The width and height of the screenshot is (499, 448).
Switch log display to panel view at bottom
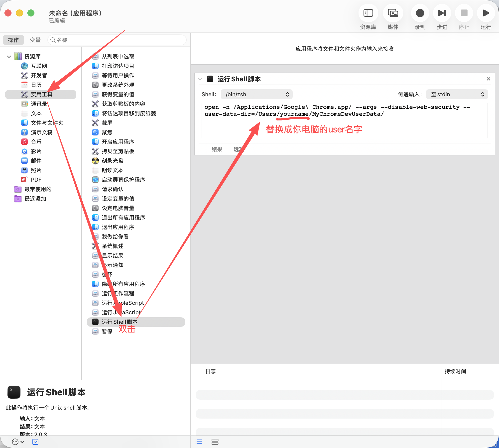[x=215, y=442]
